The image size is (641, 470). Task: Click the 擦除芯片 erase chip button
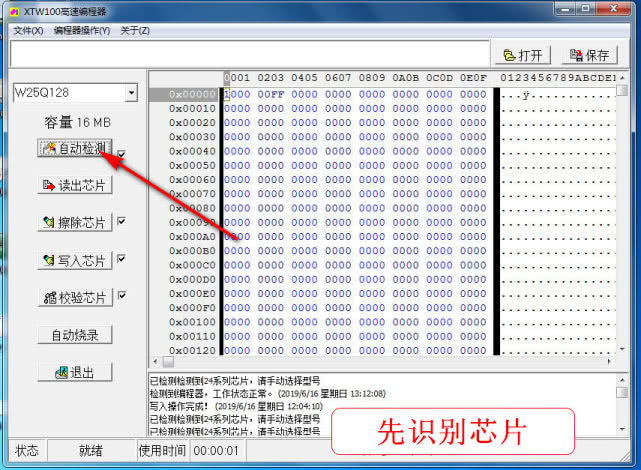74,223
